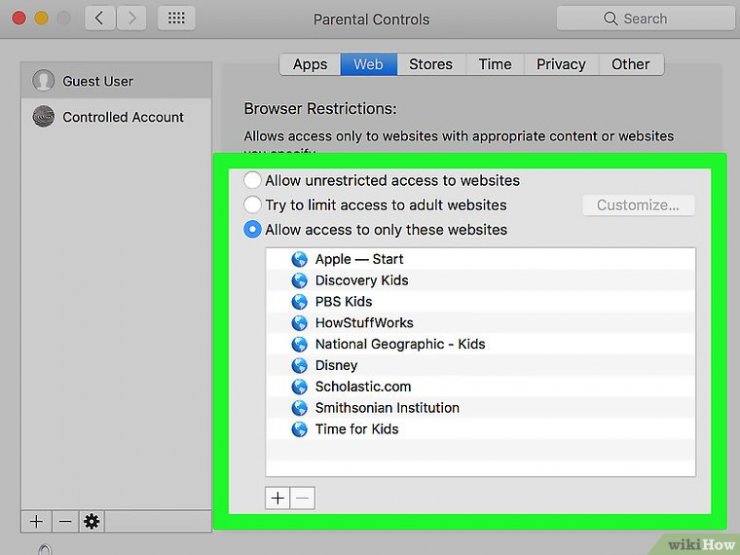Screen dimensions: 740x555
Task: Click globe icon next to Smithsonian Institution
Action: [x=299, y=408]
